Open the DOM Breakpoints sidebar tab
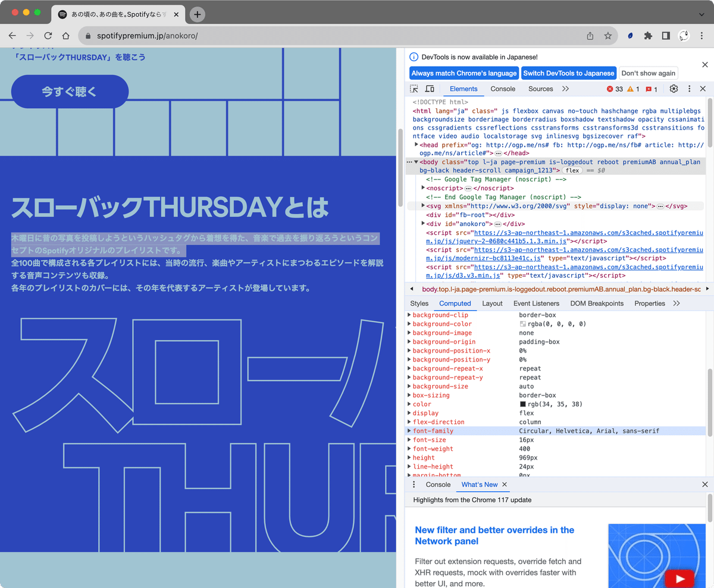 point(597,303)
